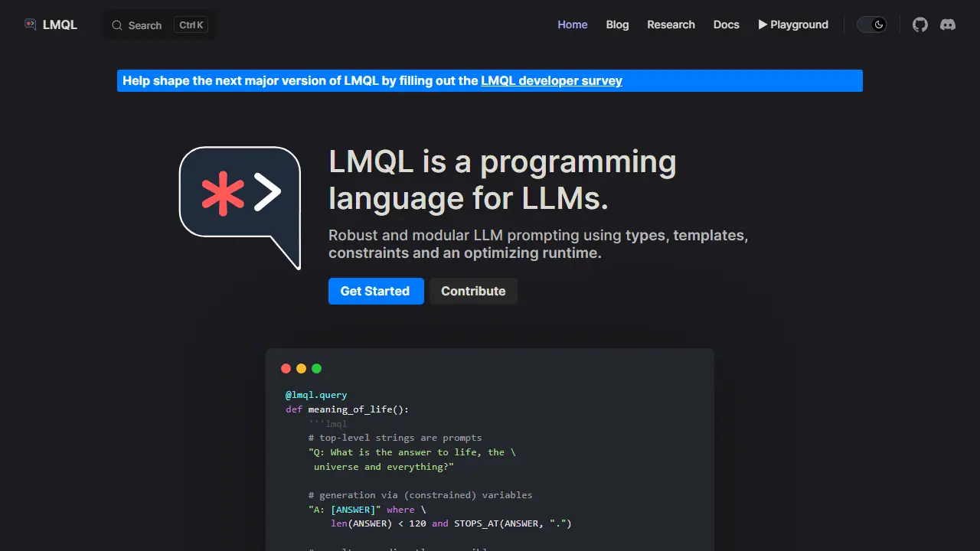Click '# generation via (constrained) variables' comment
This screenshot has width=980, height=551.
pyautogui.click(x=420, y=495)
